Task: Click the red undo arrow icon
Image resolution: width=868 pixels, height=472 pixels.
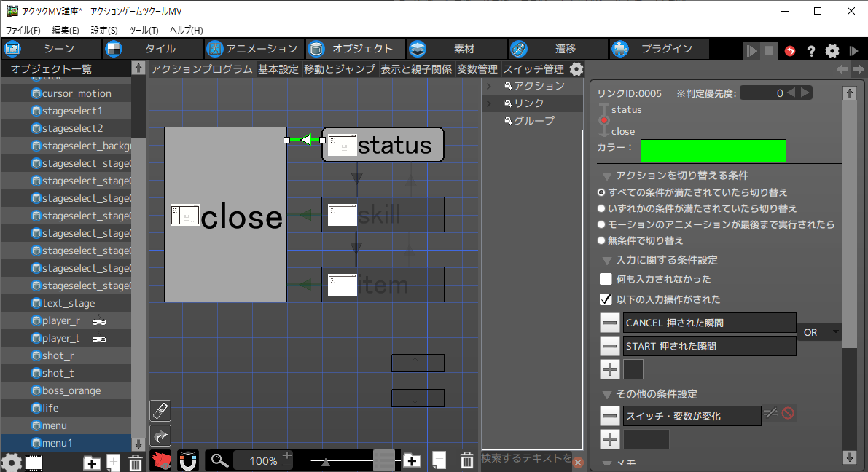Action: [790, 51]
